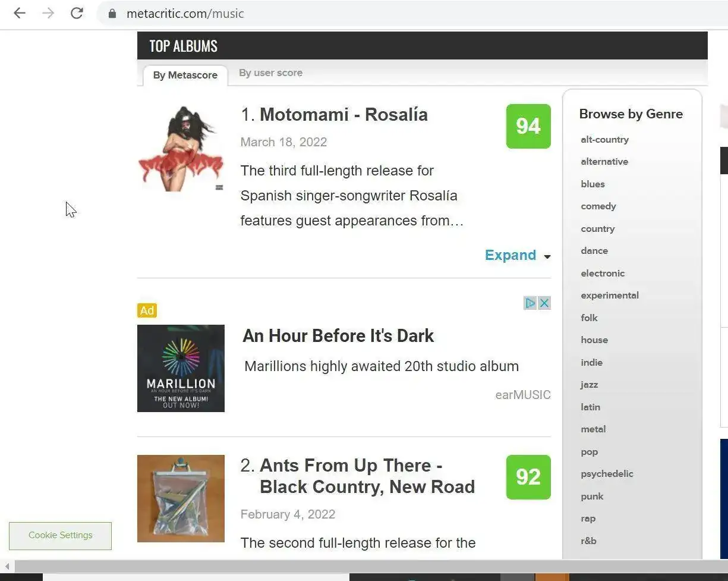Close the Marillion ad with the X icon

click(x=544, y=303)
